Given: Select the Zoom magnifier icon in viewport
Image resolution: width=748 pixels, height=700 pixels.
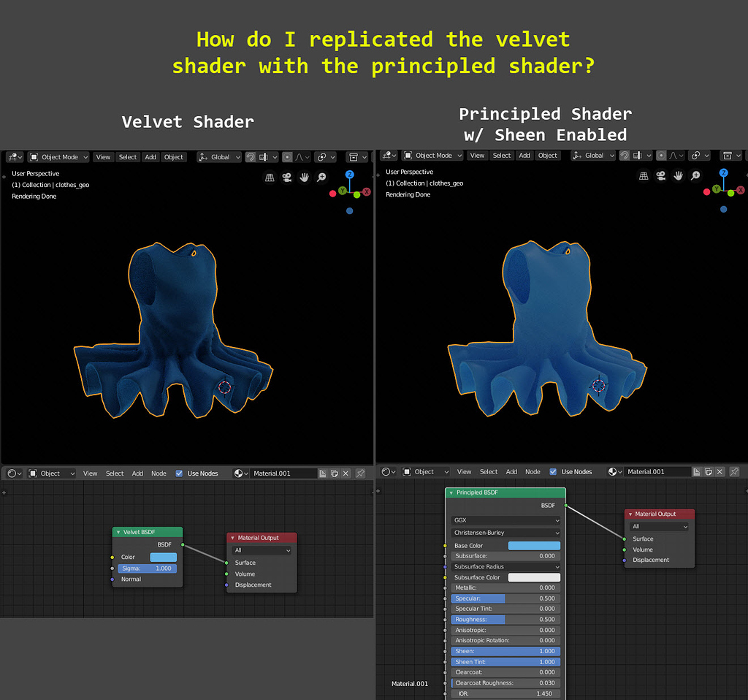Looking at the screenshot, I should click(321, 176).
